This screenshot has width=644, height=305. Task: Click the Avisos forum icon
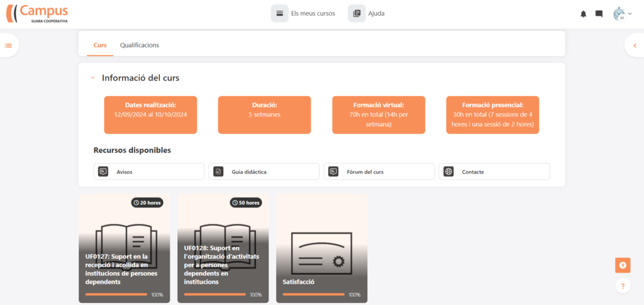103,172
